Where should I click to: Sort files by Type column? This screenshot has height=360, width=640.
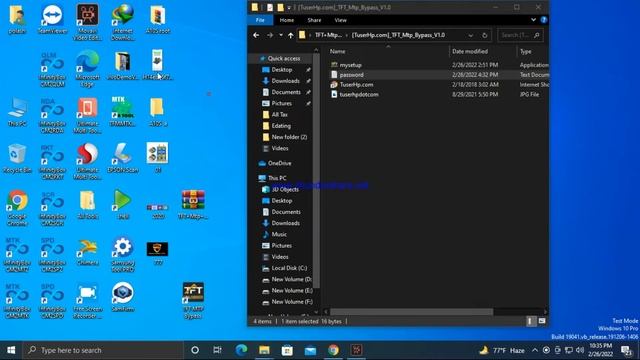point(526,51)
